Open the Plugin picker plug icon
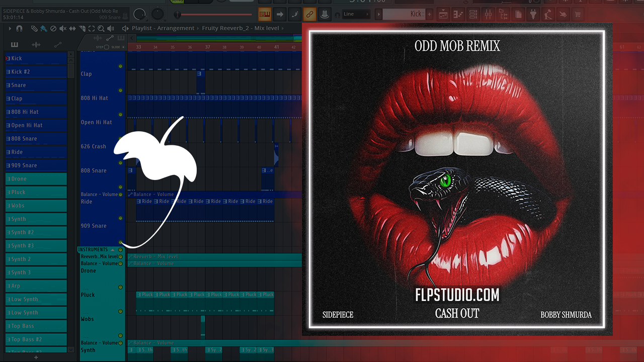Image resolution: width=644 pixels, height=362 pixels. (534, 14)
